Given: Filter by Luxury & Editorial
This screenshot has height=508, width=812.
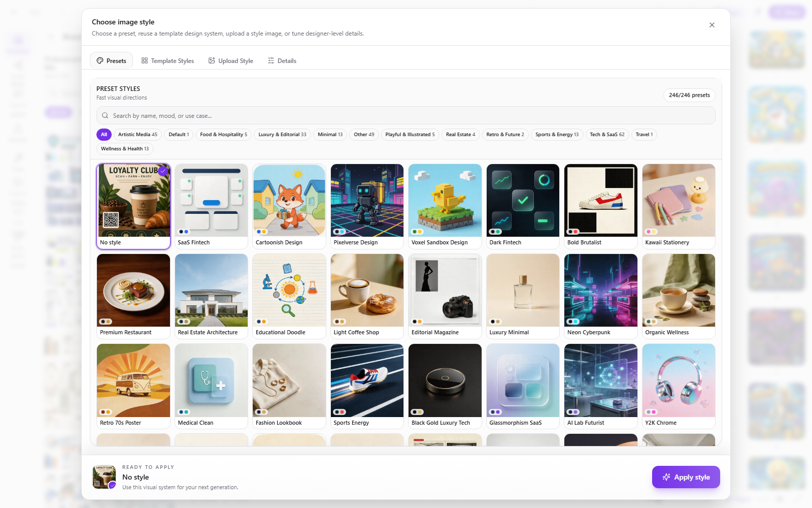Looking at the screenshot, I should click(282, 135).
